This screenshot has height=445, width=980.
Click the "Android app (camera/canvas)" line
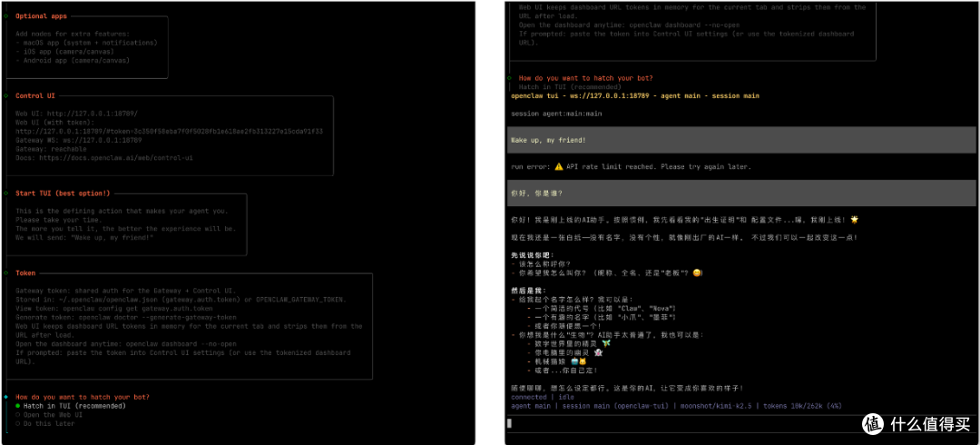[72, 60]
